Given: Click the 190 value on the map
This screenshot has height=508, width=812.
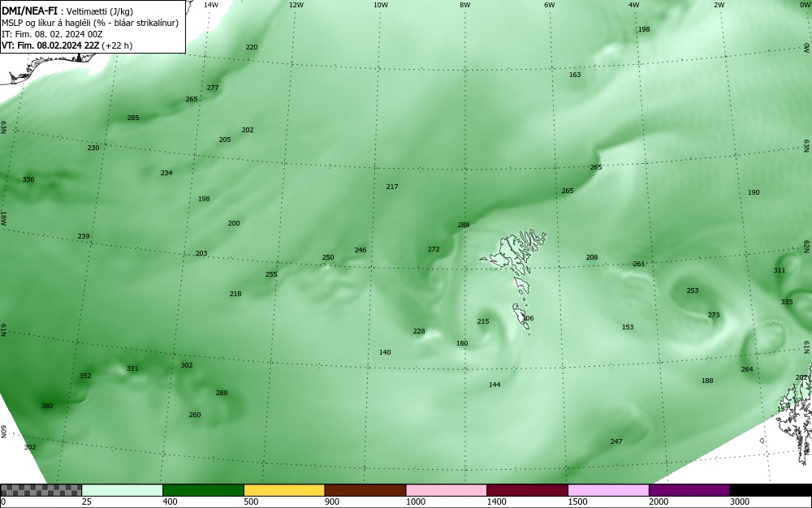Looking at the screenshot, I should [x=754, y=192].
